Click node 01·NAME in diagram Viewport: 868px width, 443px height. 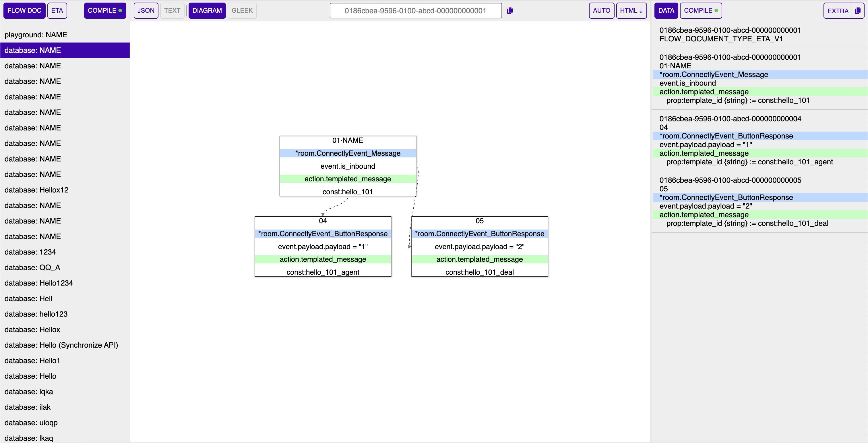346,141
